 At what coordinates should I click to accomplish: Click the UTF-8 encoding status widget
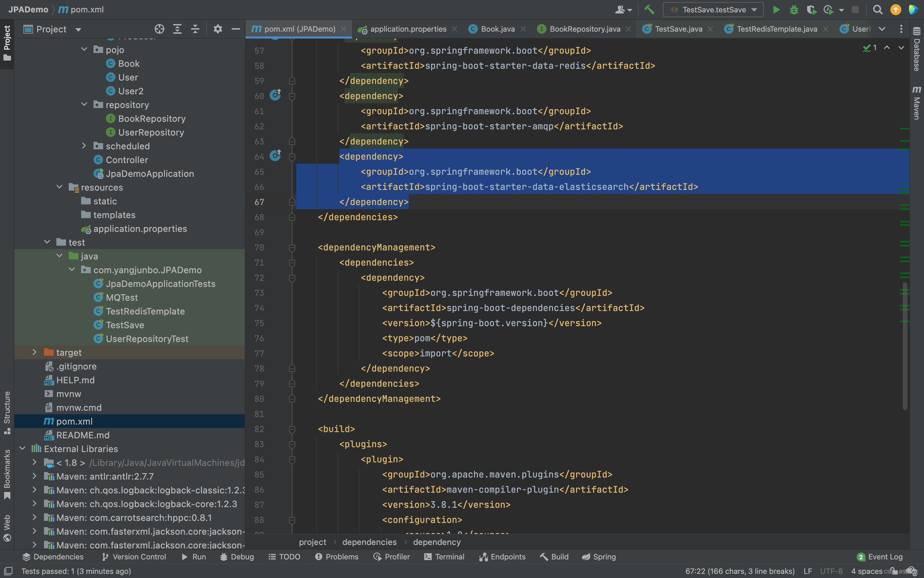831,571
